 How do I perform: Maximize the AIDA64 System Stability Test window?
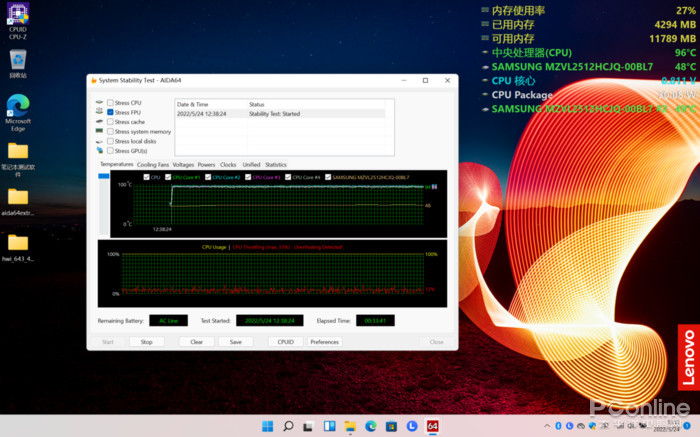click(425, 80)
